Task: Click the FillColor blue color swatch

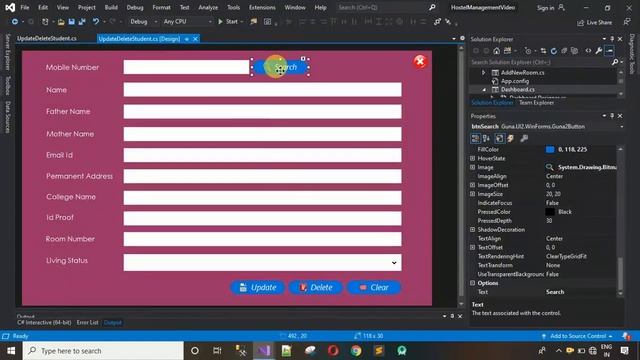Action: pyautogui.click(x=550, y=150)
